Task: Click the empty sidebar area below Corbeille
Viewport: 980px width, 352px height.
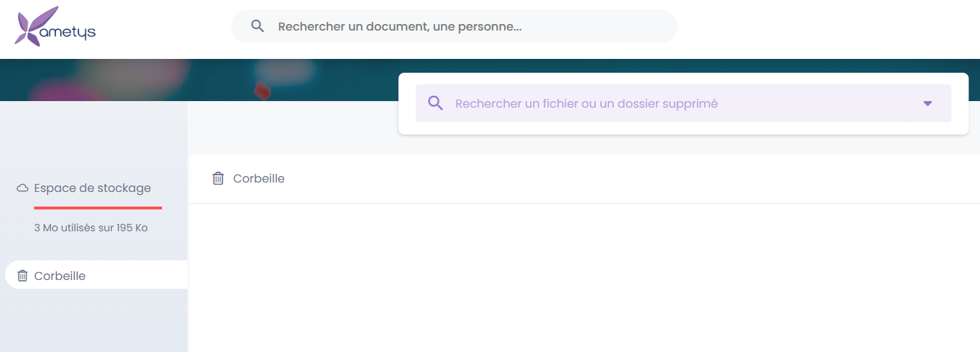Action: [x=93, y=324]
